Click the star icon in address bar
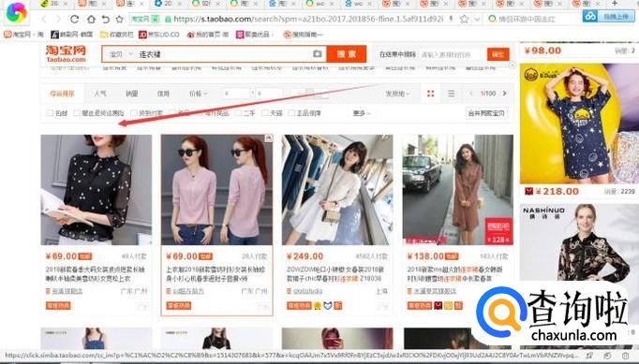 464,19
